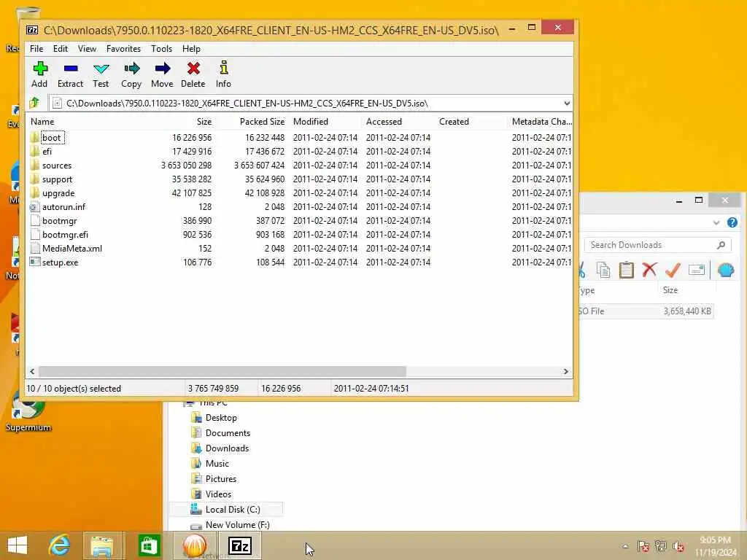Click the Explorer help question mark icon
Image resolution: width=747 pixels, height=560 pixels.
(x=732, y=222)
